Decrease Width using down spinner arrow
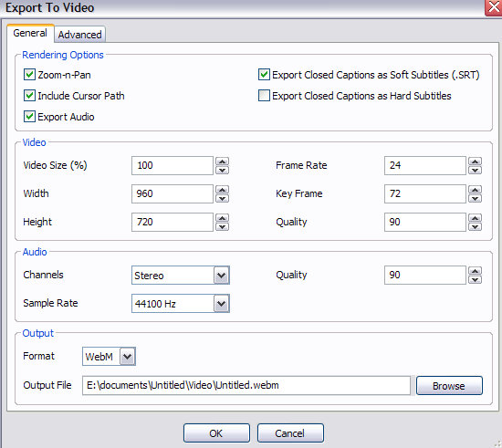The width and height of the screenshot is (502, 448). click(x=222, y=198)
